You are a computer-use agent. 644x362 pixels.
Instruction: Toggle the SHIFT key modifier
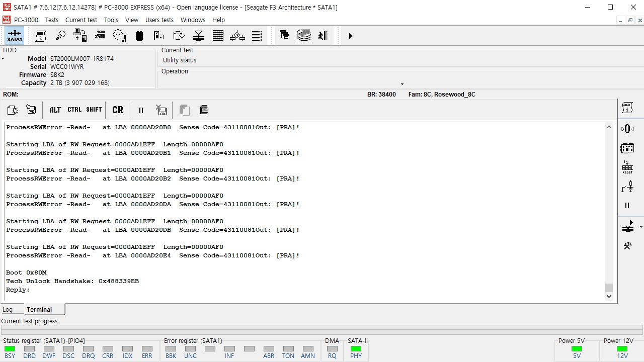click(94, 110)
